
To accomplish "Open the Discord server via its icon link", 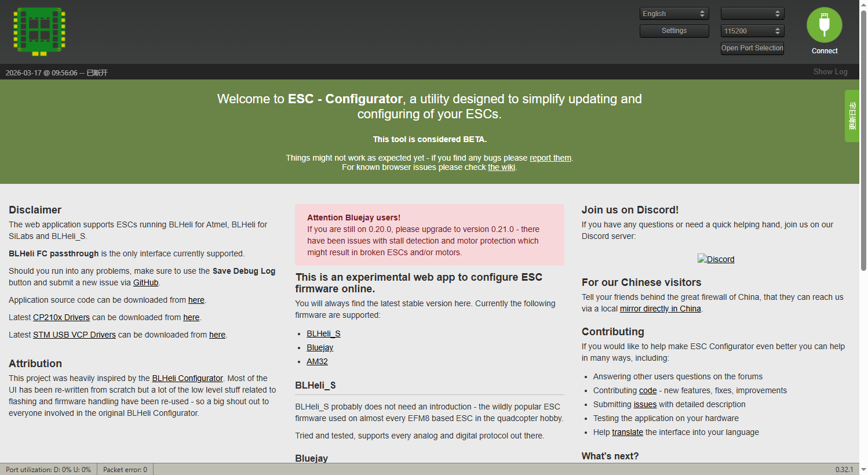I will (716, 259).
